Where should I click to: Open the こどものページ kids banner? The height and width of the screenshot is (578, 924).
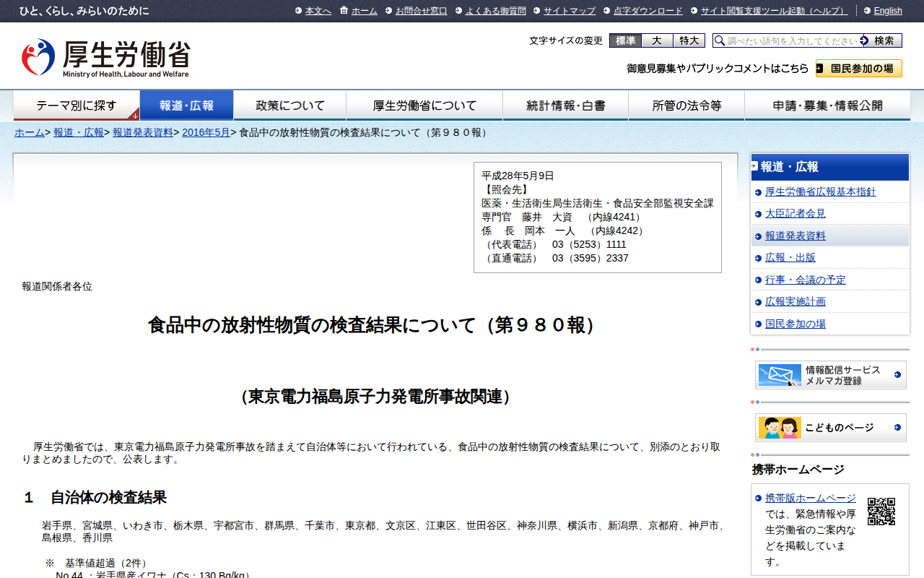tap(830, 428)
